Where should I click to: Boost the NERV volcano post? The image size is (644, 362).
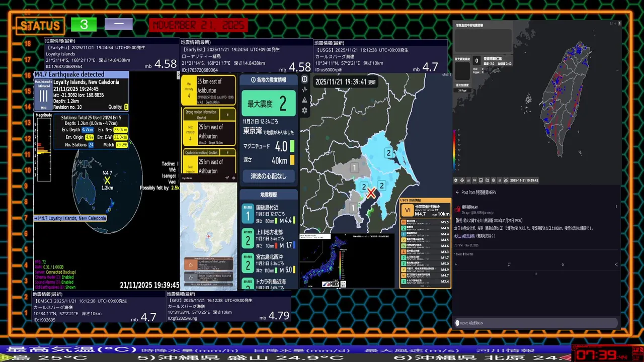(509, 264)
